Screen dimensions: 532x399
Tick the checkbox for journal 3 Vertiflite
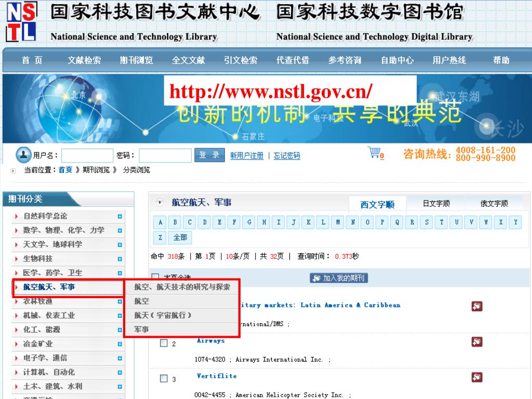[164, 378]
